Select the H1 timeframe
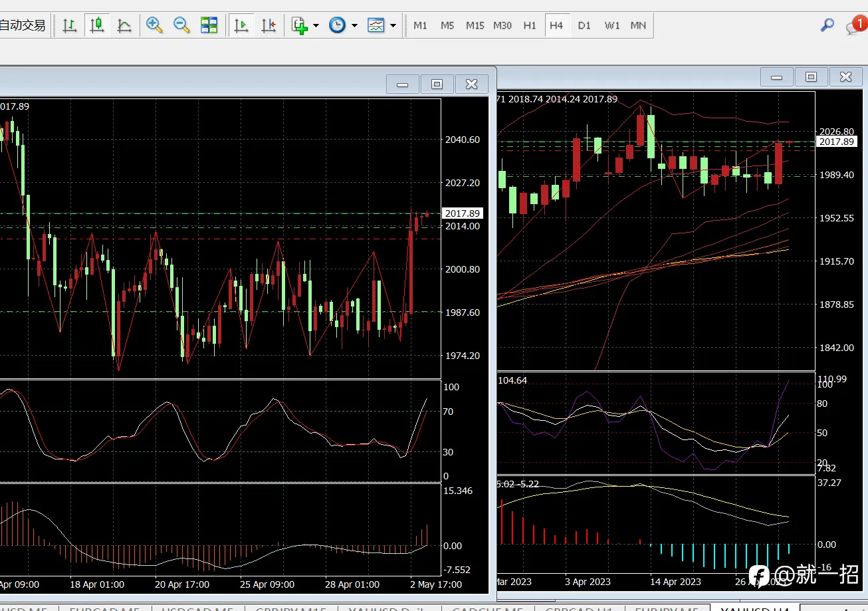Screen dimensions: 868x611 point(530,25)
